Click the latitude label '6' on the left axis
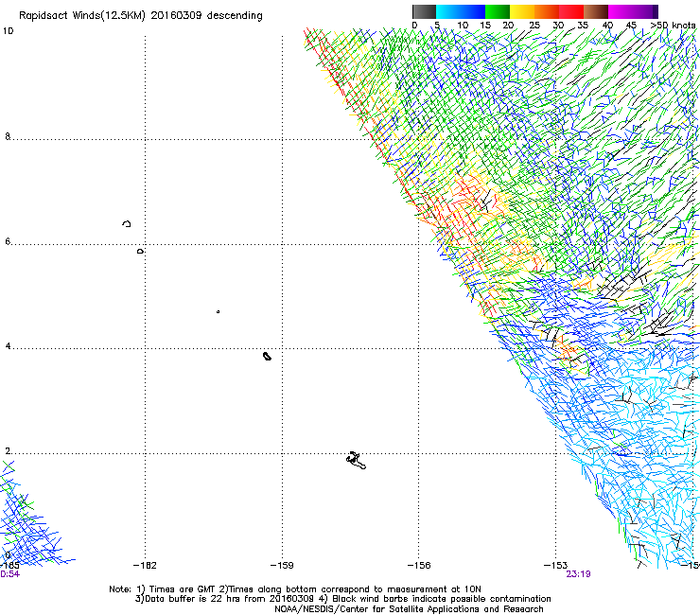Image resolution: width=700 pixels, height=615 pixels. 8,241
